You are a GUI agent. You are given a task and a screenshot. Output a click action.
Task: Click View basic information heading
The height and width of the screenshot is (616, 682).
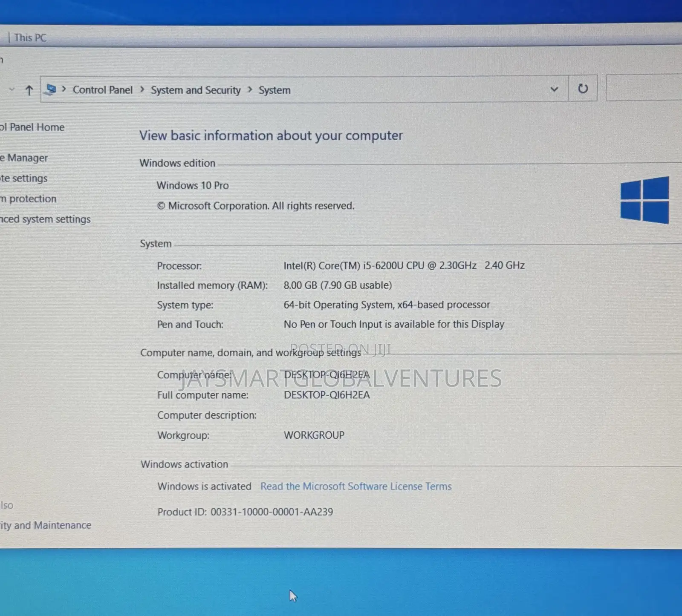point(271,135)
